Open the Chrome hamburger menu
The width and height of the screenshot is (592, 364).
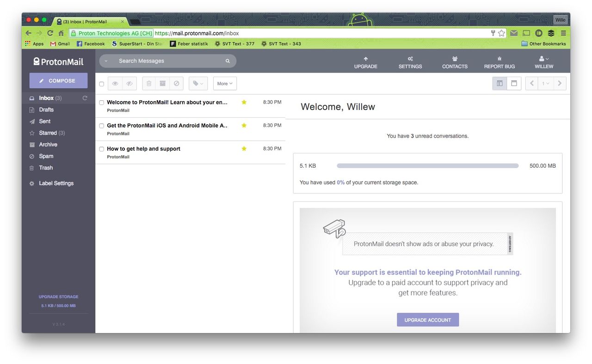tap(563, 33)
